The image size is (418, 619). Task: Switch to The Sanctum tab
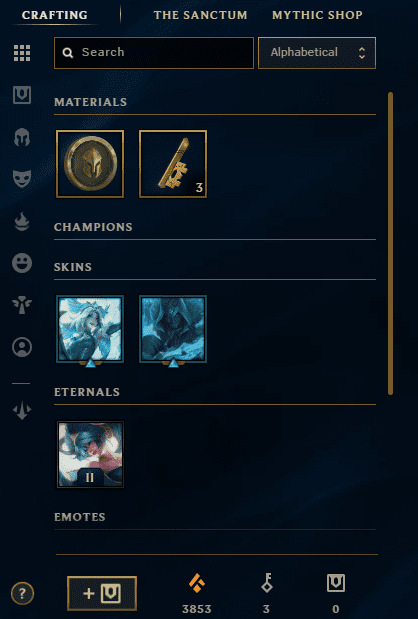201,15
